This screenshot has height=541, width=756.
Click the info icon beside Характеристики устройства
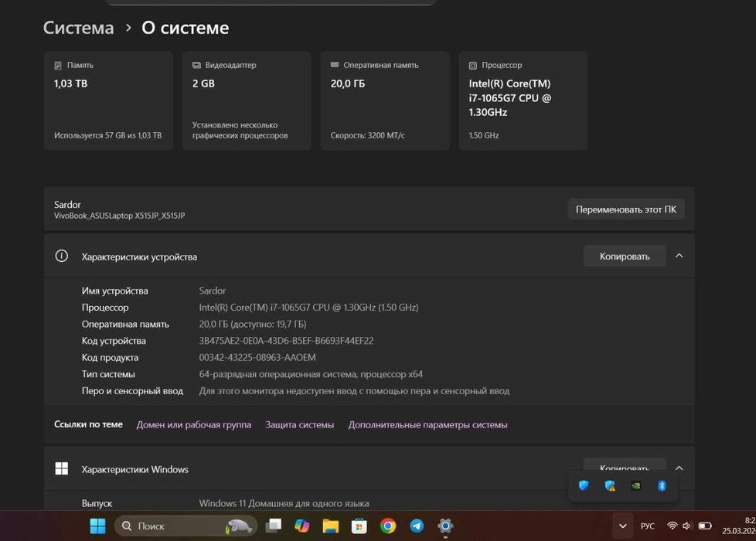(x=62, y=256)
